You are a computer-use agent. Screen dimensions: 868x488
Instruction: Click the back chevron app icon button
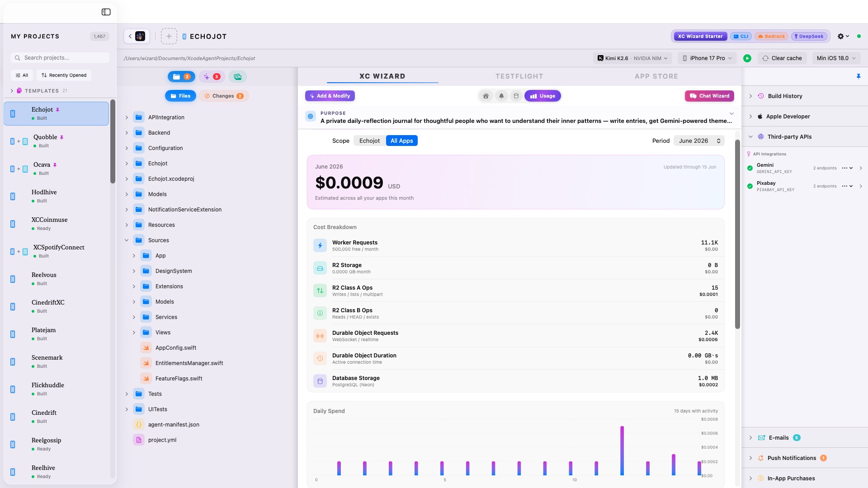tap(137, 36)
